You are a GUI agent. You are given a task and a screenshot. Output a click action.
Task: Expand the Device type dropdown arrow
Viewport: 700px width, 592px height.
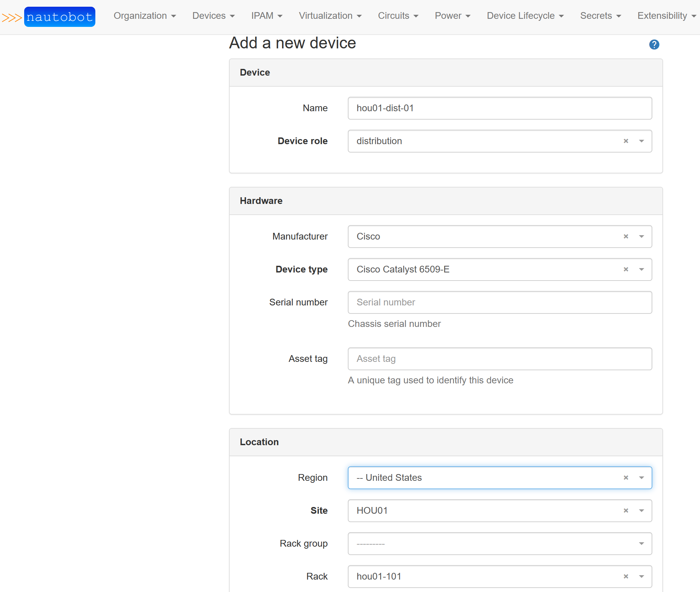click(641, 269)
